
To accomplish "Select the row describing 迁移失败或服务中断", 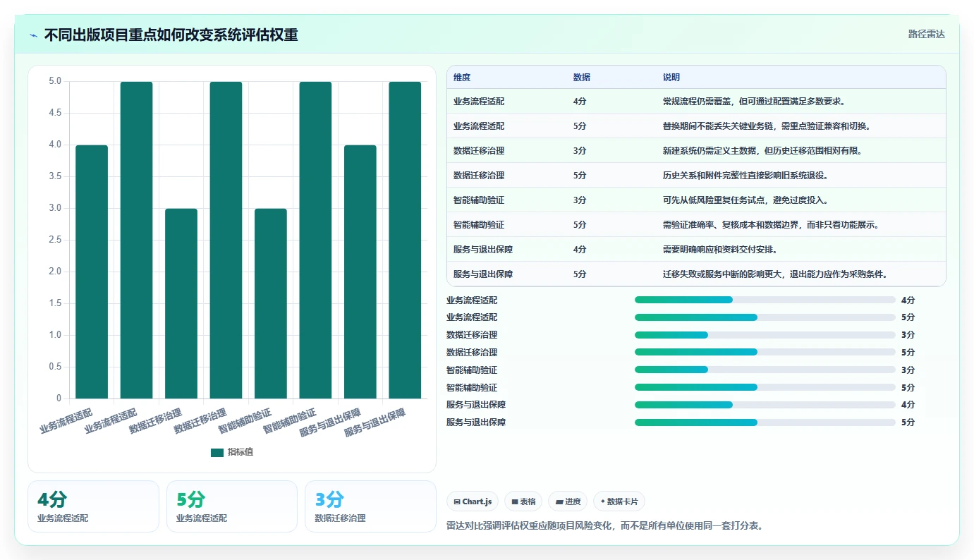I will coord(696,274).
